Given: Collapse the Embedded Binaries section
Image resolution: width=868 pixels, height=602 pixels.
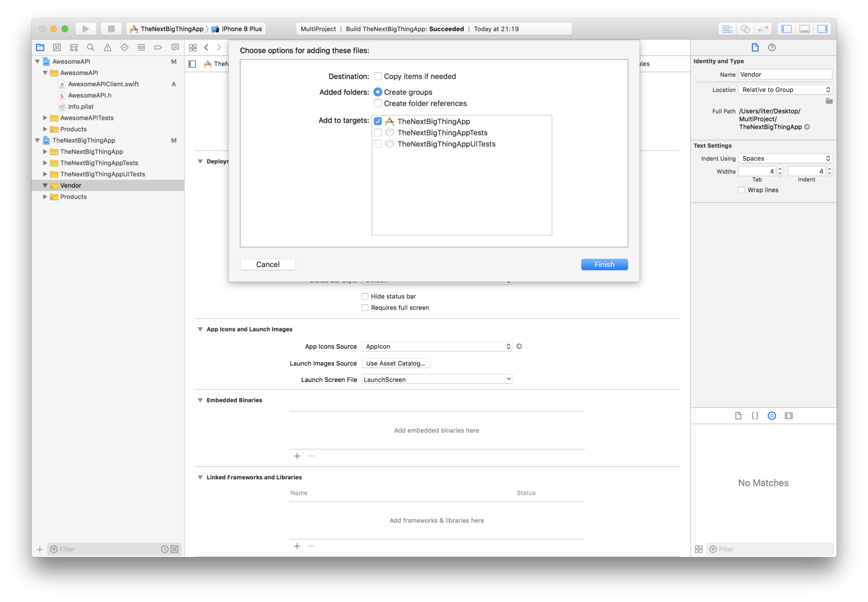Looking at the screenshot, I should (200, 400).
